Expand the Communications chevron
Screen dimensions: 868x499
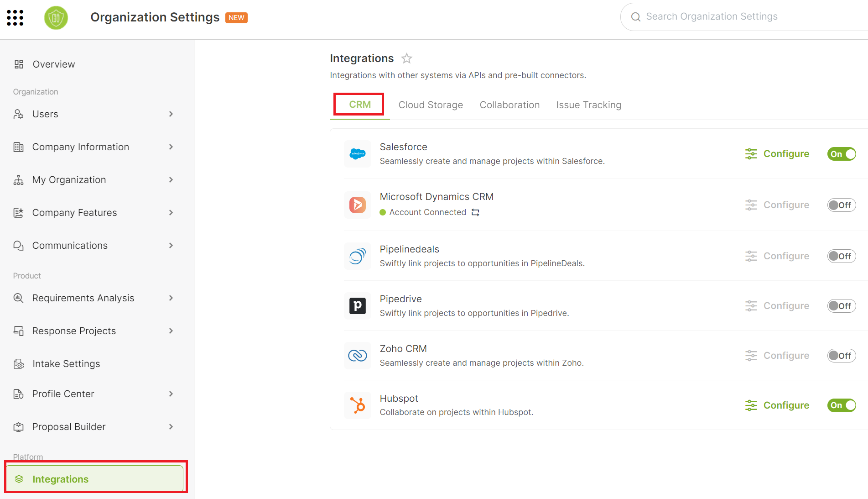click(171, 246)
